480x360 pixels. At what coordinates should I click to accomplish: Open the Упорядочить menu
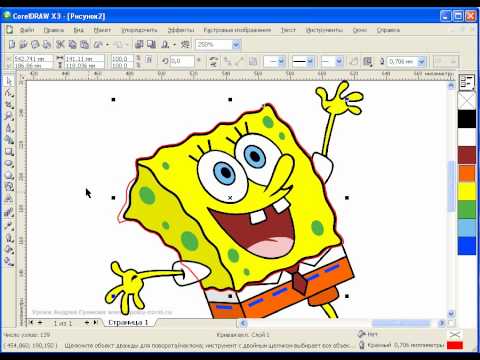(139, 30)
